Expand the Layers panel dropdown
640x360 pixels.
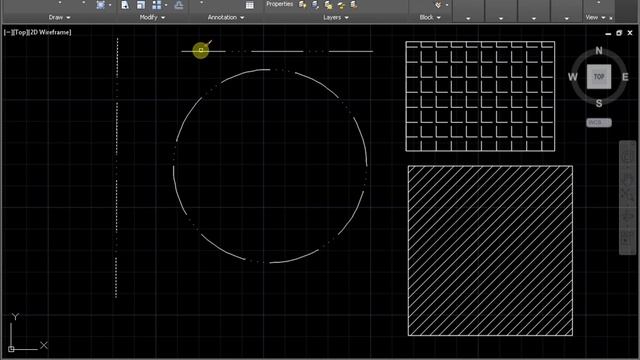coord(336,18)
